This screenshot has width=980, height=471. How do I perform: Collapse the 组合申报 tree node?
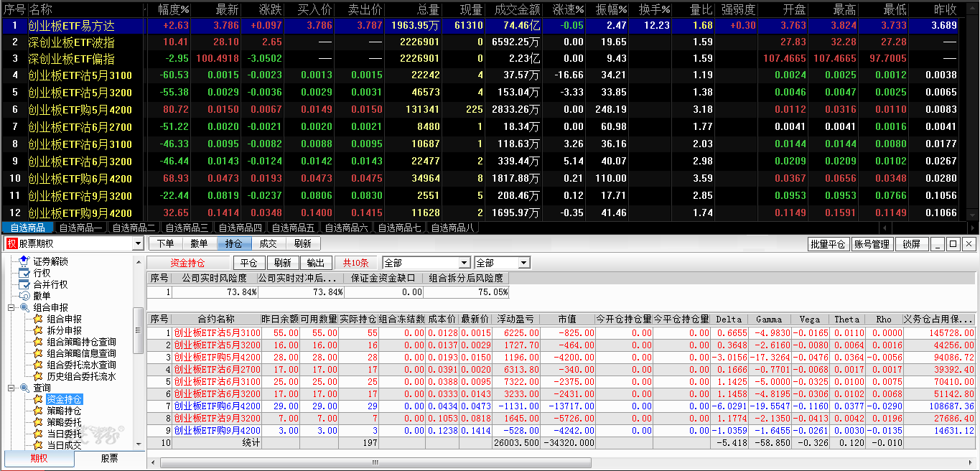tap(11, 307)
